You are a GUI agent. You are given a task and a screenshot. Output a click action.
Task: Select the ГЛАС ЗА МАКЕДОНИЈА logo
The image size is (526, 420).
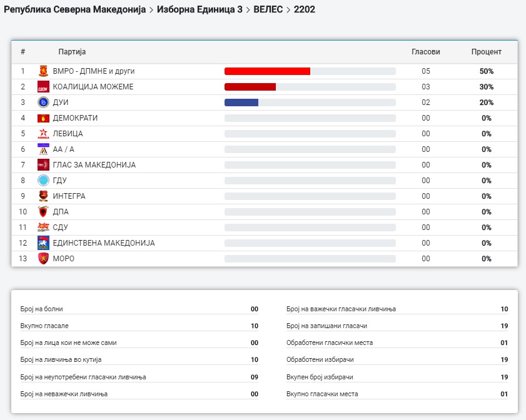(x=43, y=165)
